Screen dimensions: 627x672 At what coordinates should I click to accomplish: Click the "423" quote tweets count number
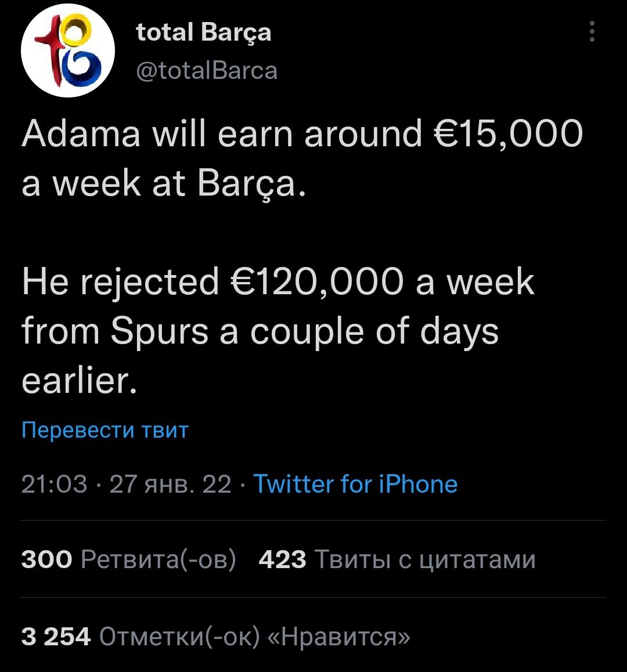pyautogui.click(x=282, y=559)
